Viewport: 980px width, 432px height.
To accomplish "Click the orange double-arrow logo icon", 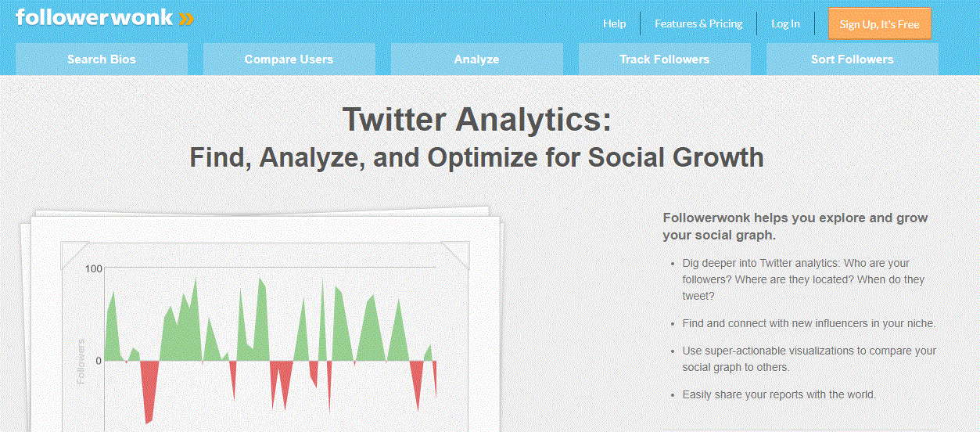I will (186, 19).
